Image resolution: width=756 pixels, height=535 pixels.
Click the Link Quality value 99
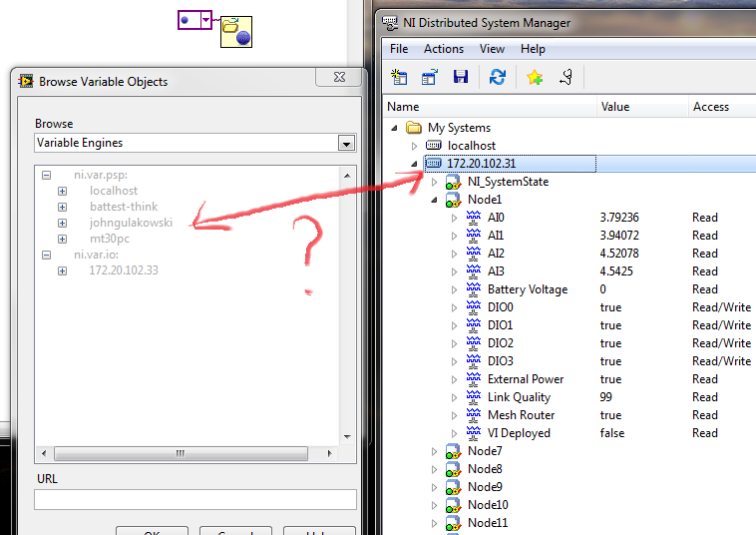(606, 397)
